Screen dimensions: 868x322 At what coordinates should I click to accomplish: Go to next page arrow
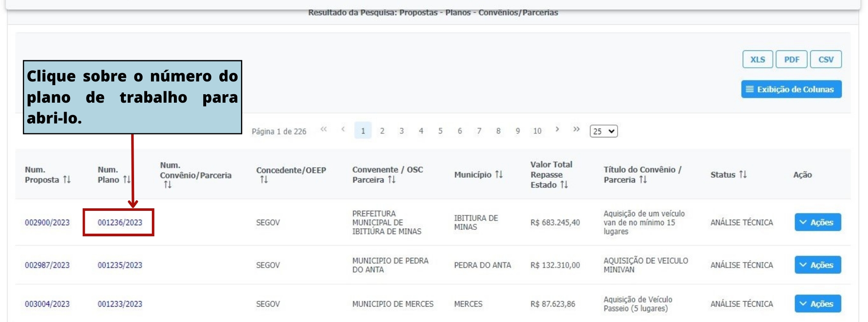pos(557,130)
